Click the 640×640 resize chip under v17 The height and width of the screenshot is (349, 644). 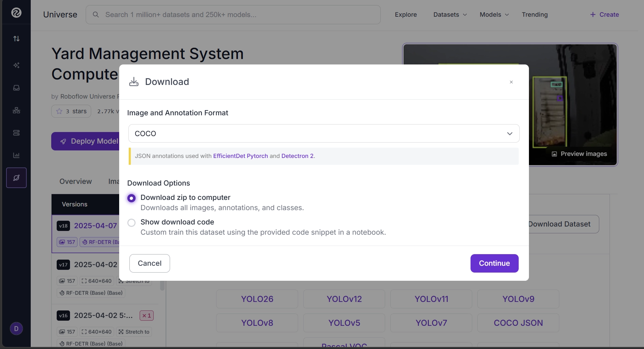click(x=97, y=281)
